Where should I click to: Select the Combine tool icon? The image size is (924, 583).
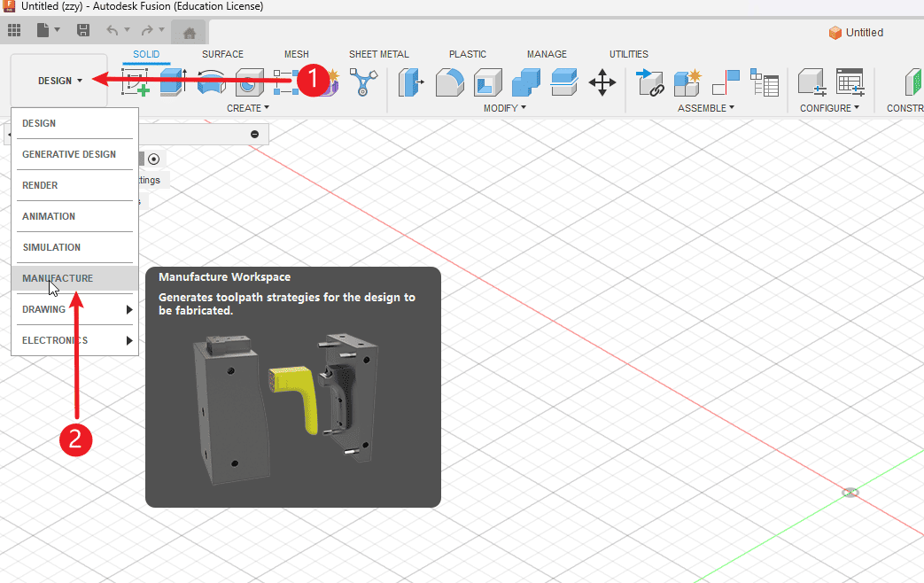(525, 83)
